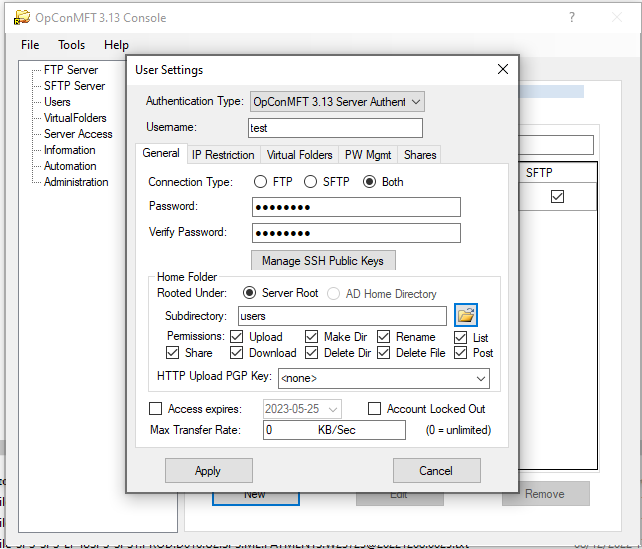
Task: Toggle the Delete Dir permission checkbox
Action: click(x=312, y=353)
